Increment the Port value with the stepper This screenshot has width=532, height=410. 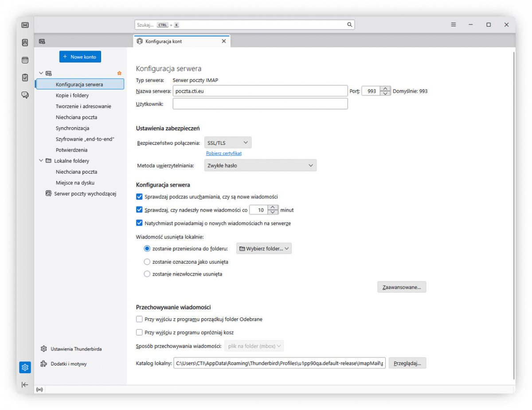385,89
